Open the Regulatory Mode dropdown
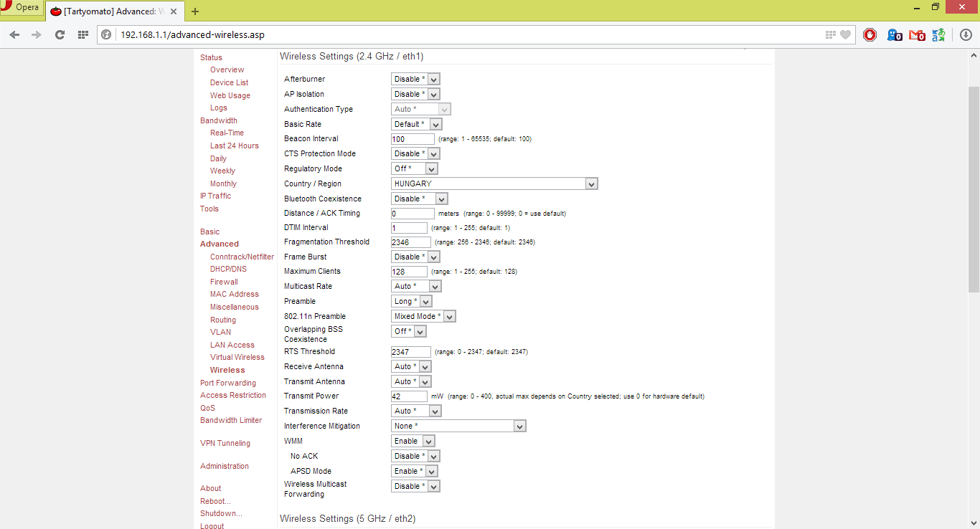Image resolution: width=980 pixels, height=529 pixels. tap(414, 168)
